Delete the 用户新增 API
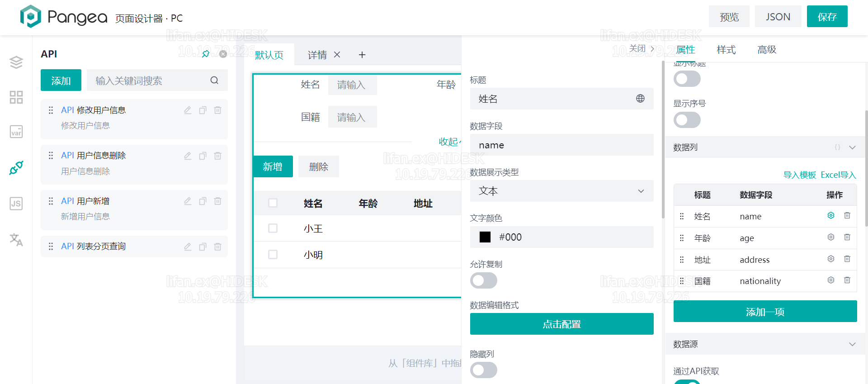The image size is (868, 384). pos(217,201)
